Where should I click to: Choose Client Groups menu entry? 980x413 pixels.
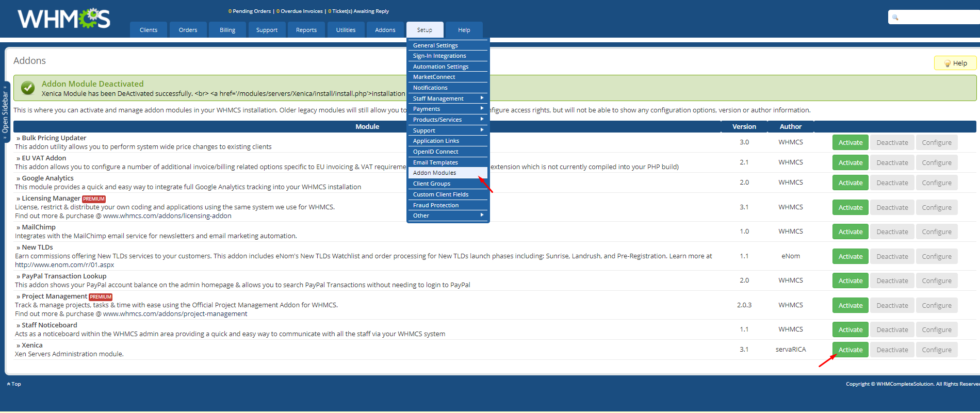pos(448,184)
